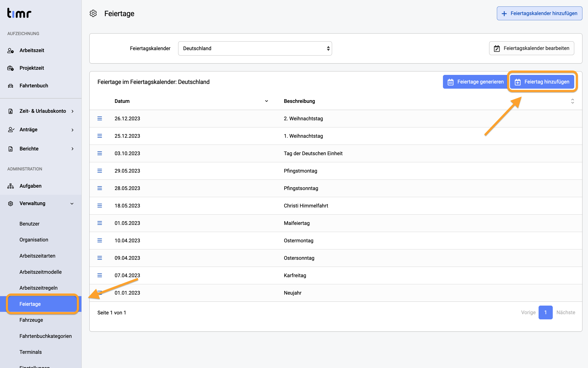The width and height of the screenshot is (588, 368).
Task: Open row menu for 2. Weihnachtstag
Action: click(x=100, y=119)
